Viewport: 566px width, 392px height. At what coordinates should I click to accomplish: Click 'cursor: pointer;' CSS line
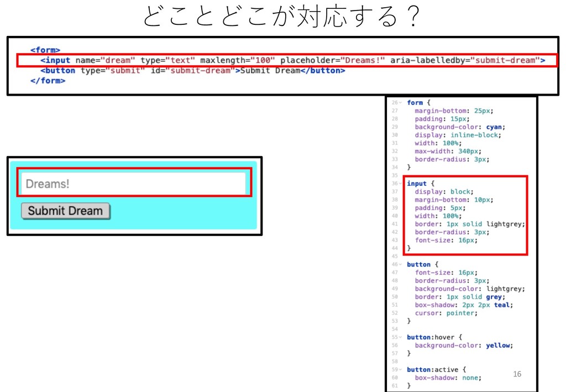pyautogui.click(x=446, y=313)
